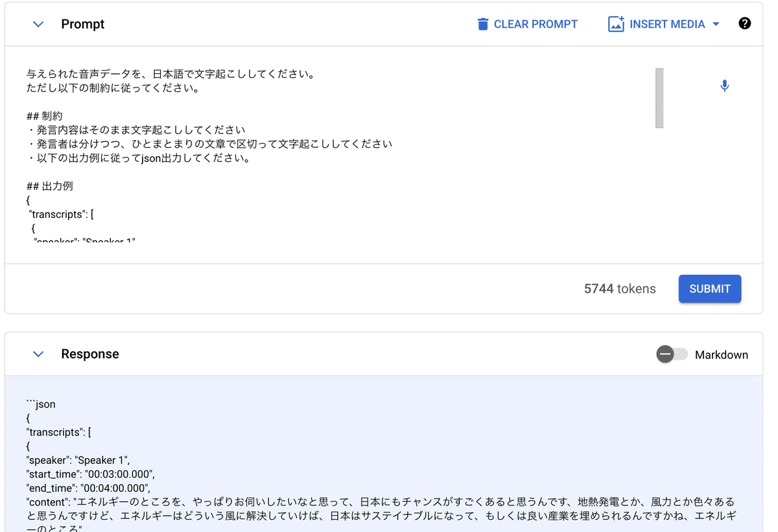
Task: Click '"speaker": "Speaker 1",' in response
Action: pos(78,461)
